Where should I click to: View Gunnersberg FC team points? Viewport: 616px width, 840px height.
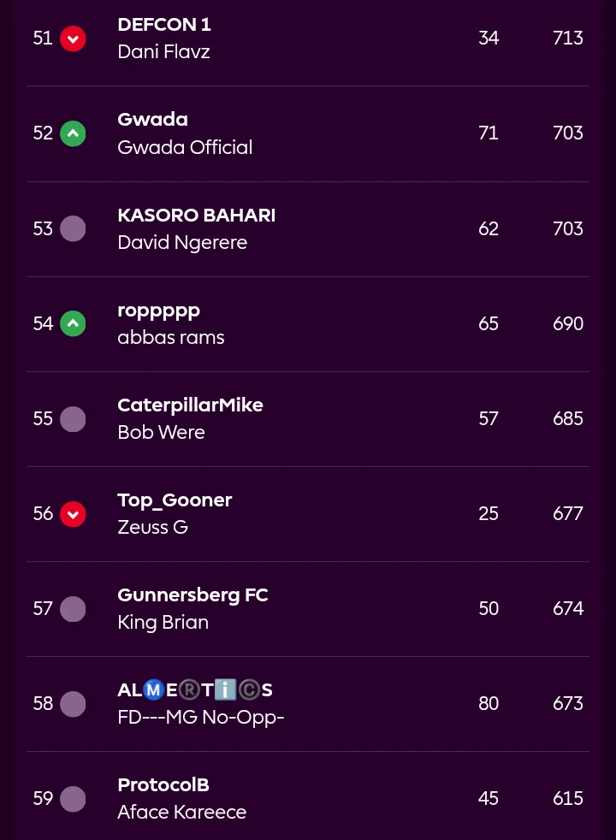point(192,595)
